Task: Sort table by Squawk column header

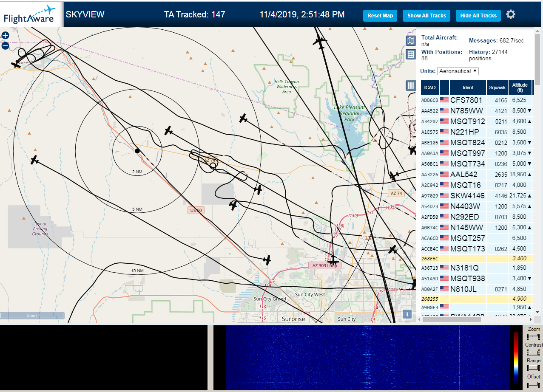Action: point(497,87)
